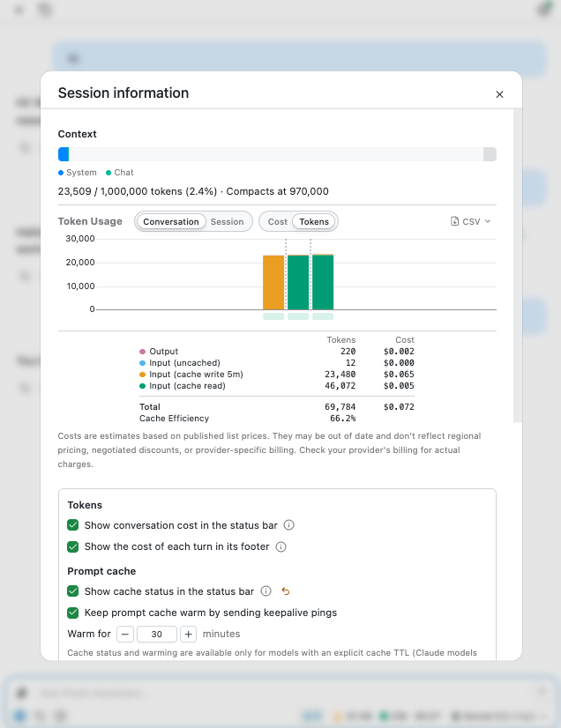Select the Tokens chart mode
This screenshot has height=728, width=561.
(314, 221)
